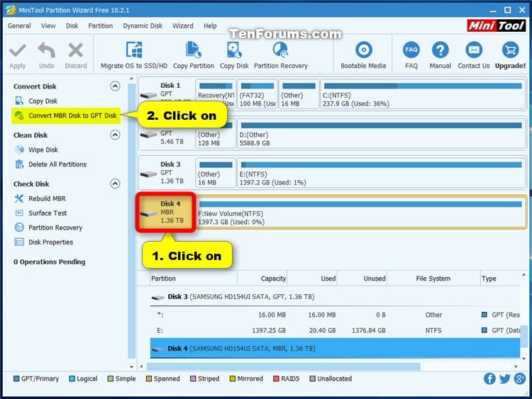Image resolution: width=532 pixels, height=399 pixels.
Task: Click the partition list horizontal scrollbar
Action: pos(283,366)
